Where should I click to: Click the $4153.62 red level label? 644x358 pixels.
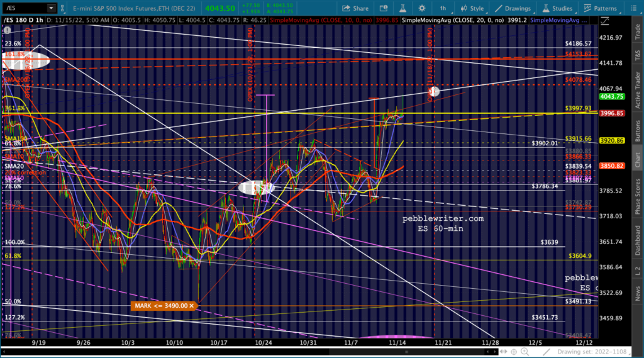(x=578, y=54)
